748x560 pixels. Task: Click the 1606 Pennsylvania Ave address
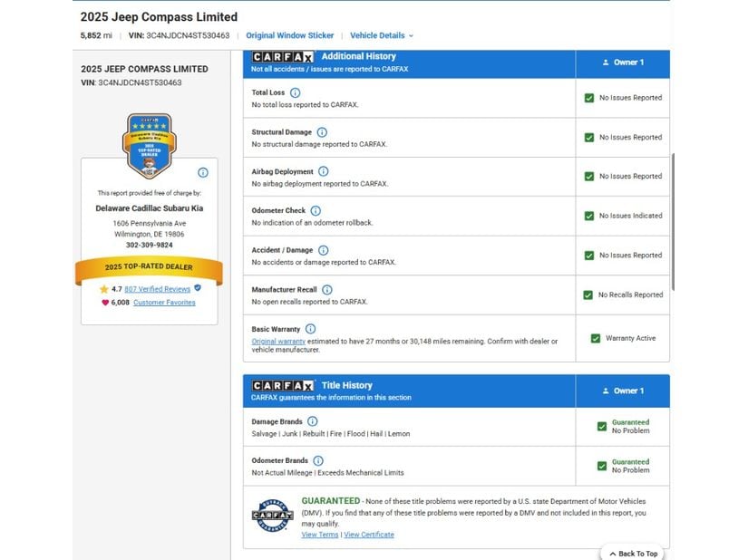pyautogui.click(x=150, y=223)
